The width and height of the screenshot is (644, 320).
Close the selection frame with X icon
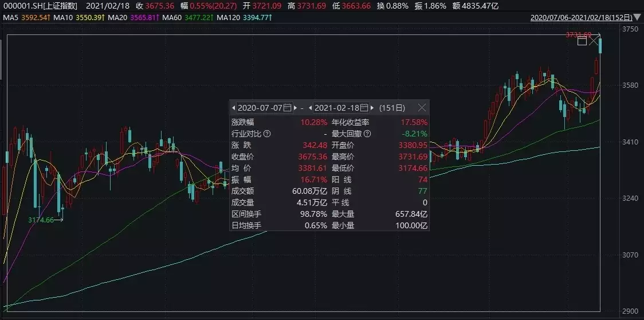pyautogui.click(x=594, y=41)
